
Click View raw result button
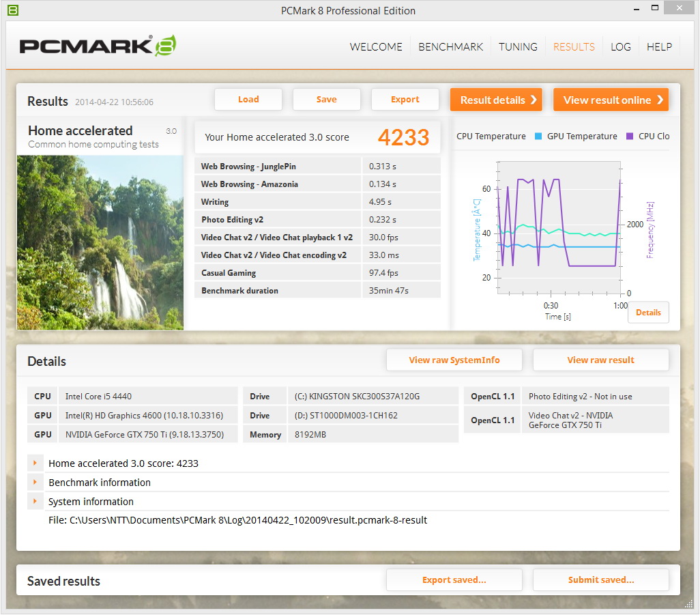(600, 360)
